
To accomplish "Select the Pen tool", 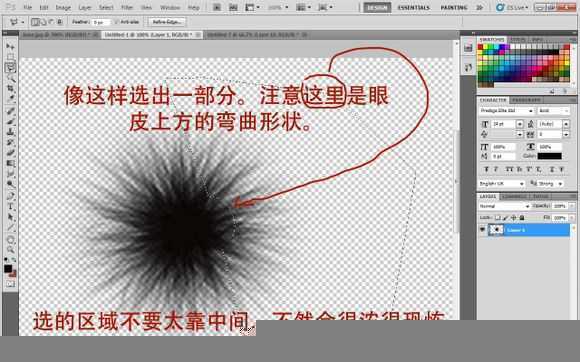I will [x=10, y=196].
